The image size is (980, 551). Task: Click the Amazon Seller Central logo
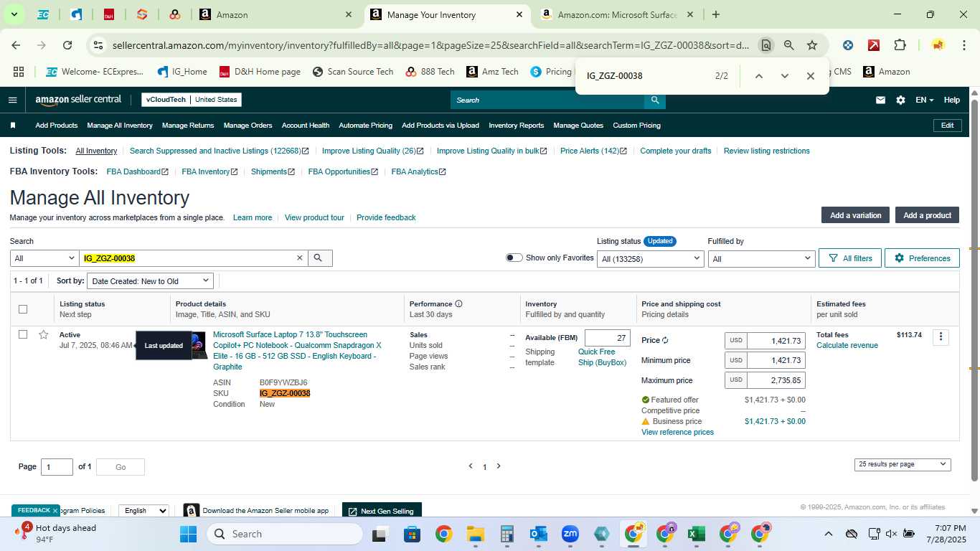[78, 100]
